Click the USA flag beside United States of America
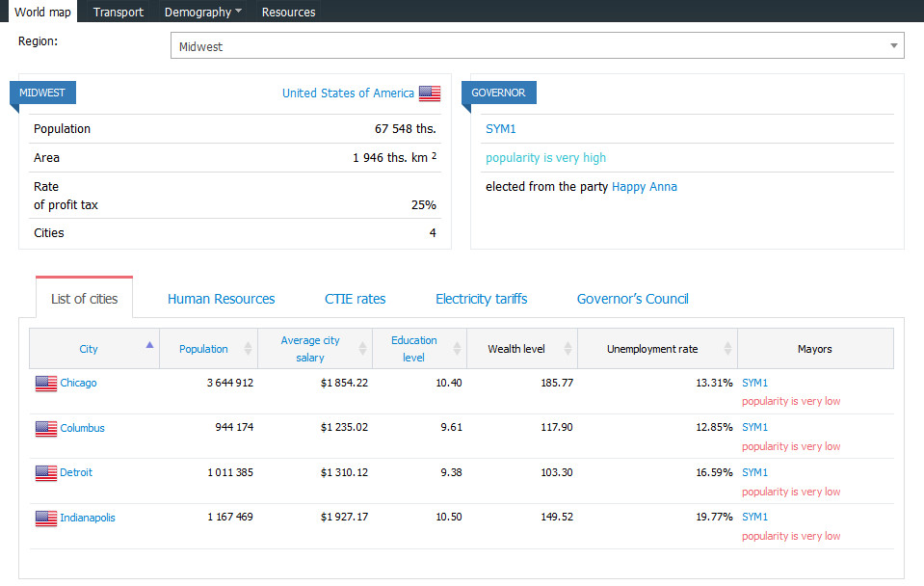This screenshot has height=586, width=924. [430, 93]
